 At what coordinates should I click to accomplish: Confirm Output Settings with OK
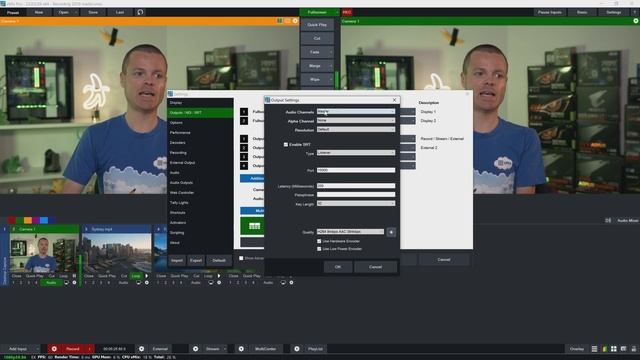338,267
